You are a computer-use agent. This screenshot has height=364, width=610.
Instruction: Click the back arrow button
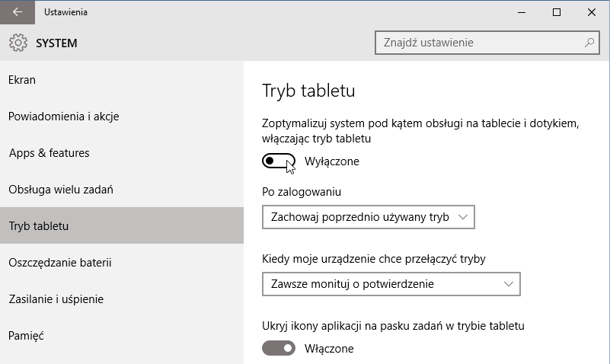click(18, 12)
